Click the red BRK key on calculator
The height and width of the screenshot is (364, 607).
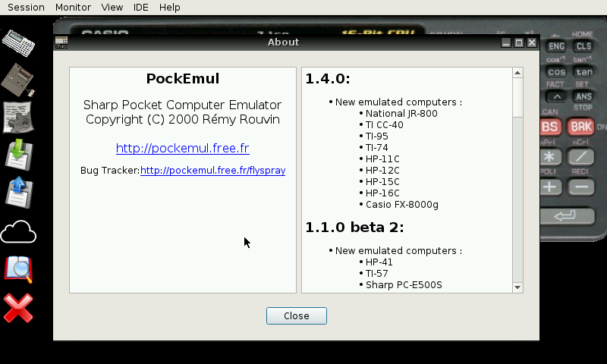pos(581,127)
